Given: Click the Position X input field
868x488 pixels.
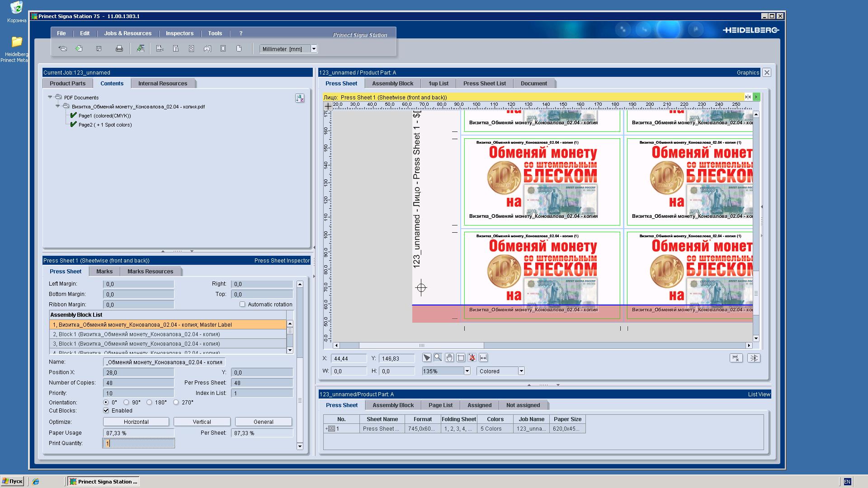Looking at the screenshot, I should tap(138, 372).
